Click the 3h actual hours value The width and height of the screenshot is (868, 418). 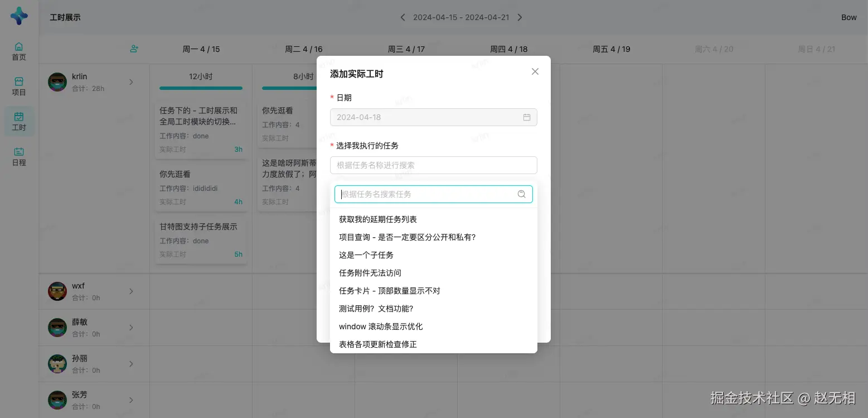pyautogui.click(x=239, y=150)
